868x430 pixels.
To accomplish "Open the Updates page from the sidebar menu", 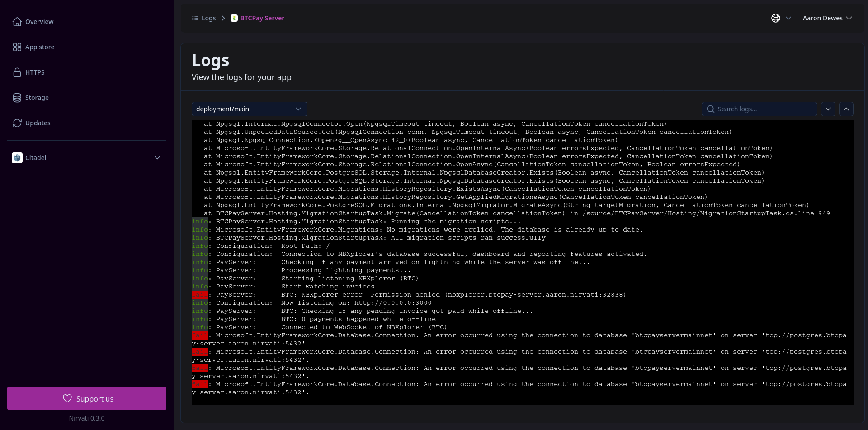I will (x=38, y=123).
